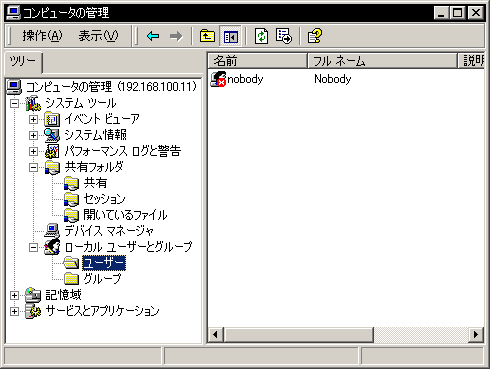Expand the パフォーマンス ログと警告 node
The width and height of the screenshot is (490, 369).
pos(33,151)
